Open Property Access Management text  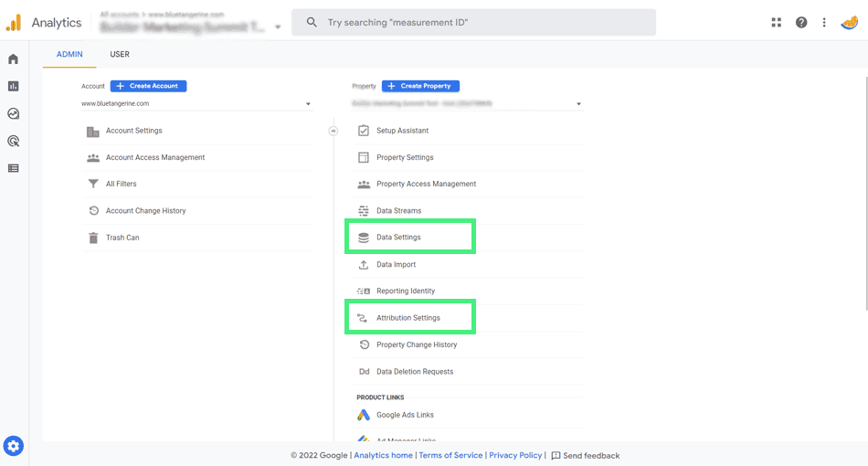pyautogui.click(x=427, y=184)
